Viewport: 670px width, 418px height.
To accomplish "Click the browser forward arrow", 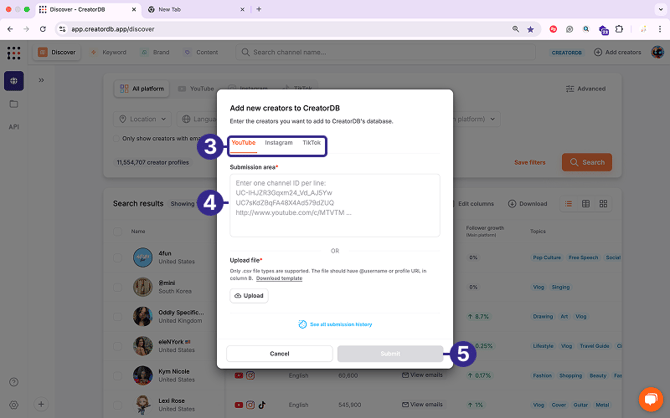I will tap(26, 29).
